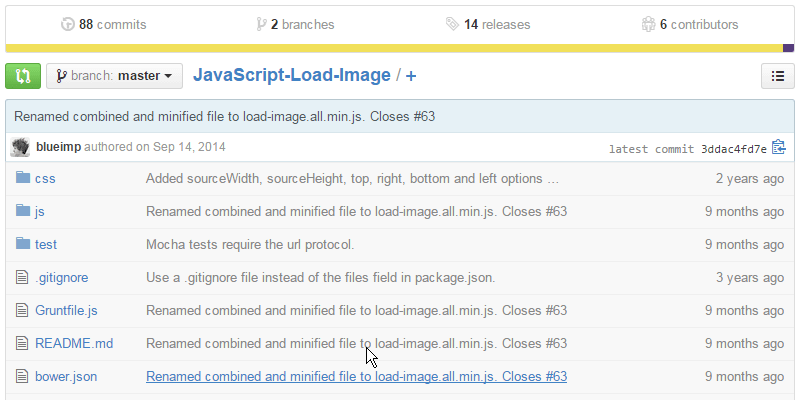Click the plus sign to create a new file
Image resolution: width=800 pixels, height=400 pixels.
(x=411, y=76)
